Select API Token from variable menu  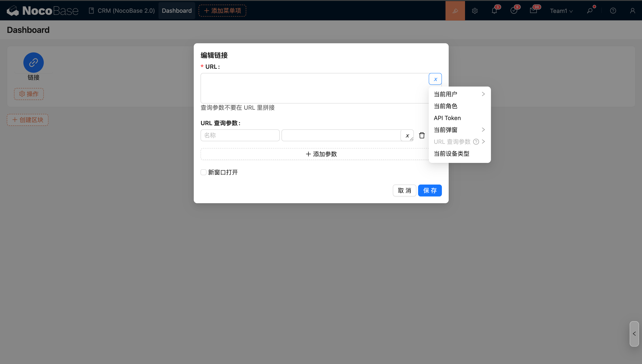(447, 118)
